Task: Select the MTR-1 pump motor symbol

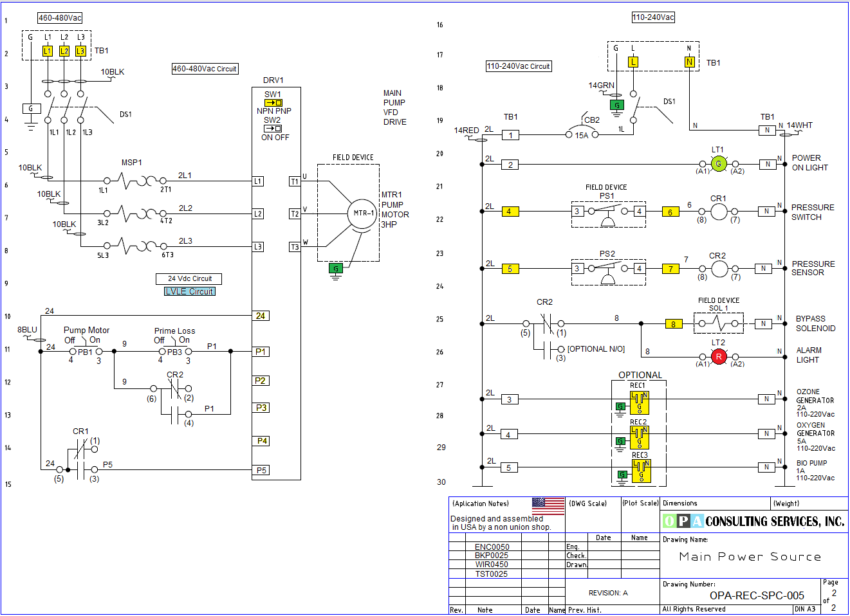Action: (362, 213)
